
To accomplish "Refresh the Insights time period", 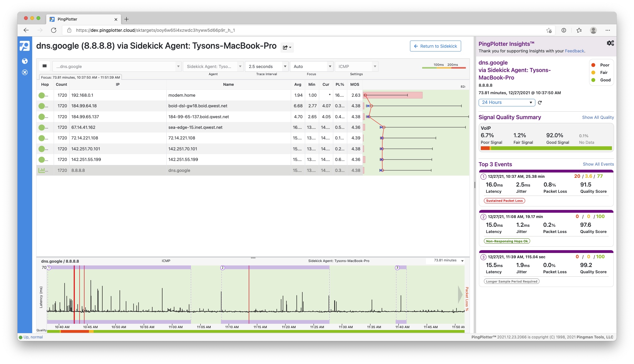I will [540, 103].
